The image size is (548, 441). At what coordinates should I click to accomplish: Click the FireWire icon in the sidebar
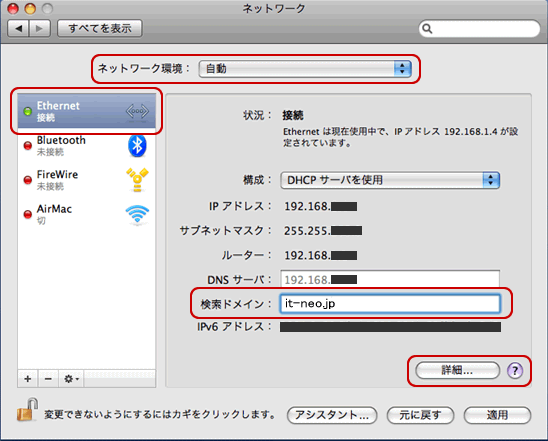[137, 180]
